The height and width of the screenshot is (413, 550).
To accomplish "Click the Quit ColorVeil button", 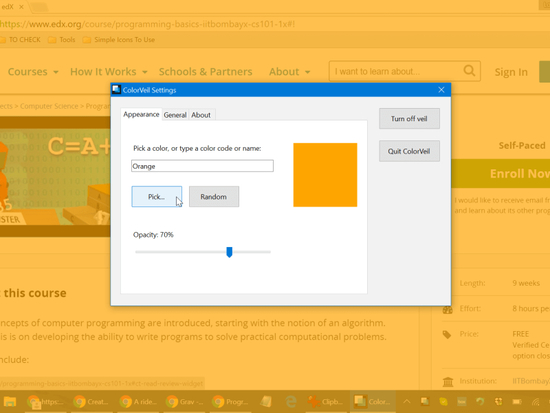I will click(409, 151).
